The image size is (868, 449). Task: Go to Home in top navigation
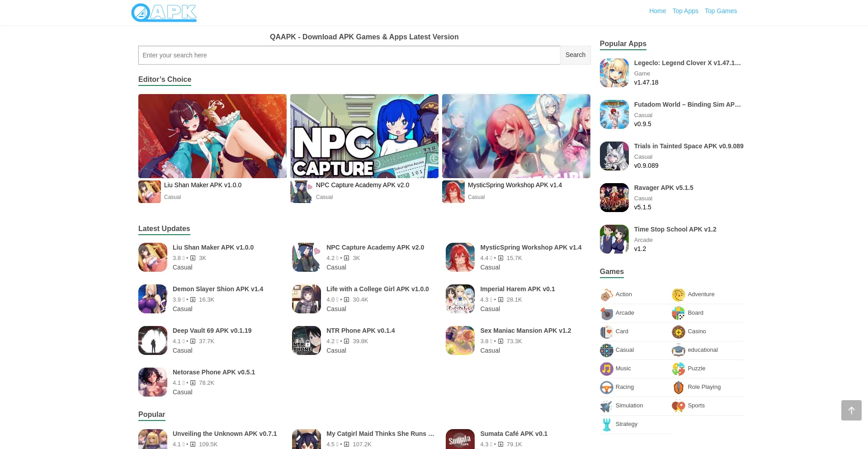[657, 11]
